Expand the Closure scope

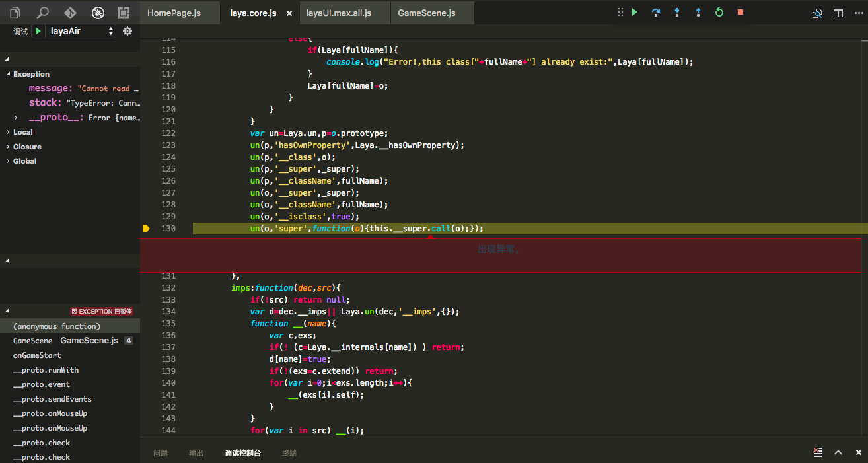[x=27, y=147]
